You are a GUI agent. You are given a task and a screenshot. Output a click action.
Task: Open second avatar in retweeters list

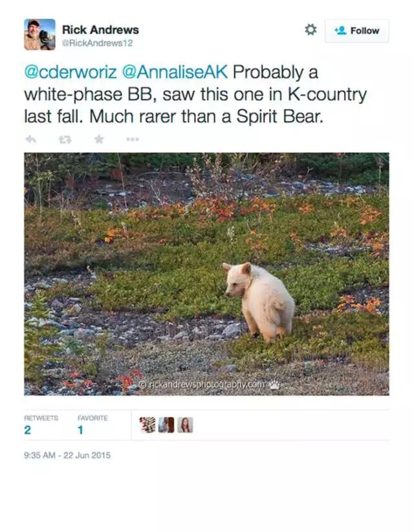coord(166,425)
